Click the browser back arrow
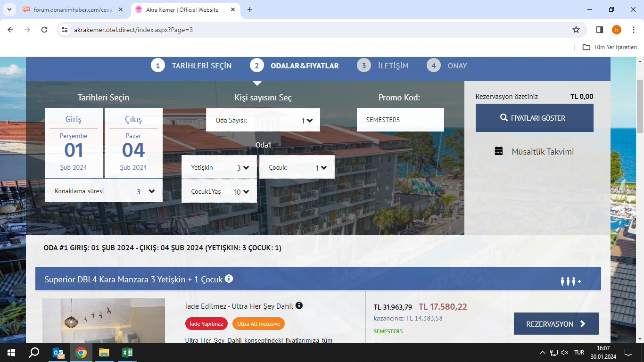Viewport: 644px width, 362px height. coord(10,30)
